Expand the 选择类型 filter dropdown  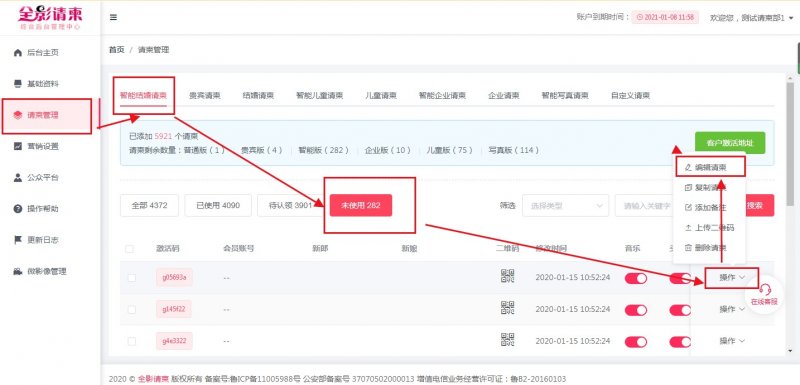pyautogui.click(x=565, y=206)
